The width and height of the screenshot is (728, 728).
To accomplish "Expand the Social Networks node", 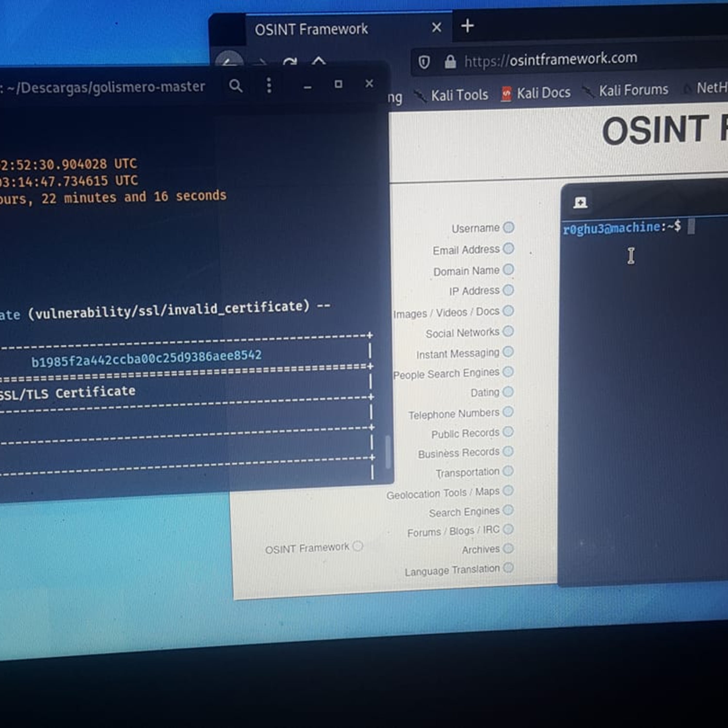I will tap(508, 331).
